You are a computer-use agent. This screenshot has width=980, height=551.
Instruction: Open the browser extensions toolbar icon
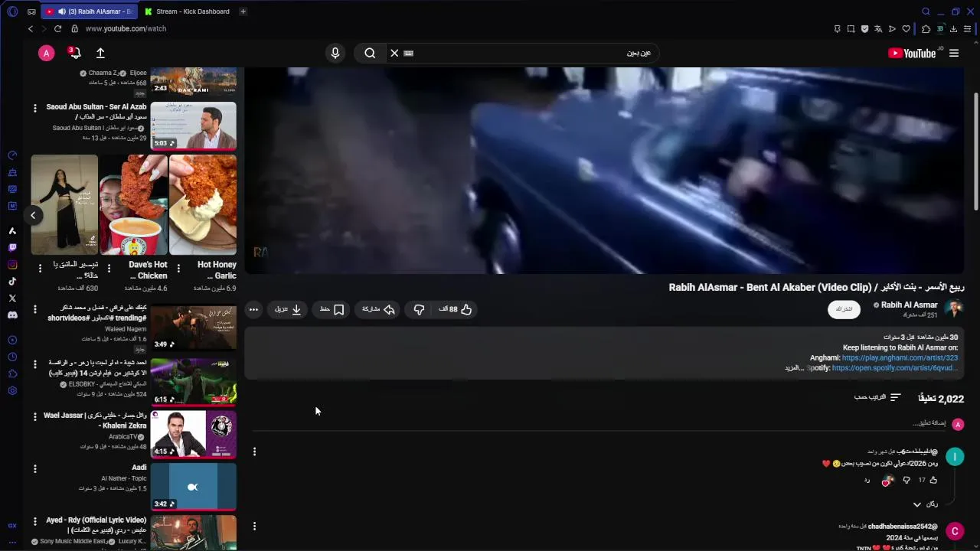point(926,29)
